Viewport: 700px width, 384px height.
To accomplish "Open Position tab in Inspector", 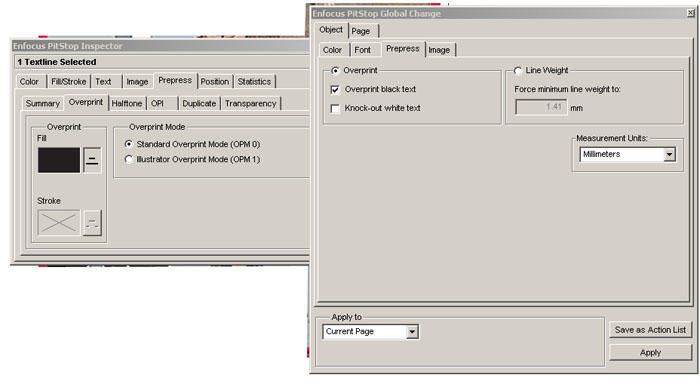I will [215, 82].
